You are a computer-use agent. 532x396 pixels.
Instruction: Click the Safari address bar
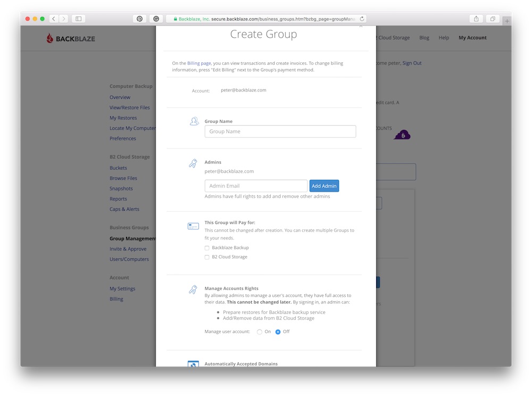coord(266,19)
